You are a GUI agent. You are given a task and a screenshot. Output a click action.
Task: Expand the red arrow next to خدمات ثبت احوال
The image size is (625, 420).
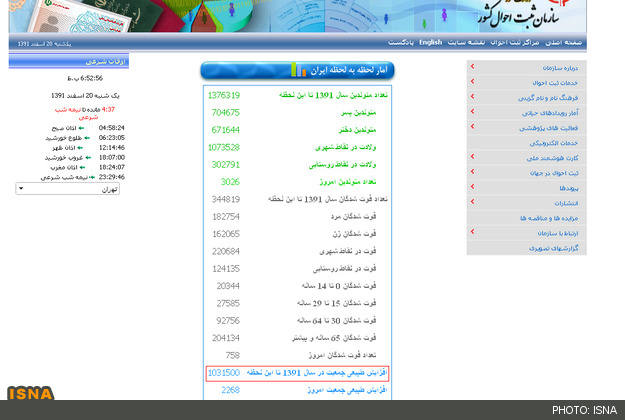click(x=472, y=82)
